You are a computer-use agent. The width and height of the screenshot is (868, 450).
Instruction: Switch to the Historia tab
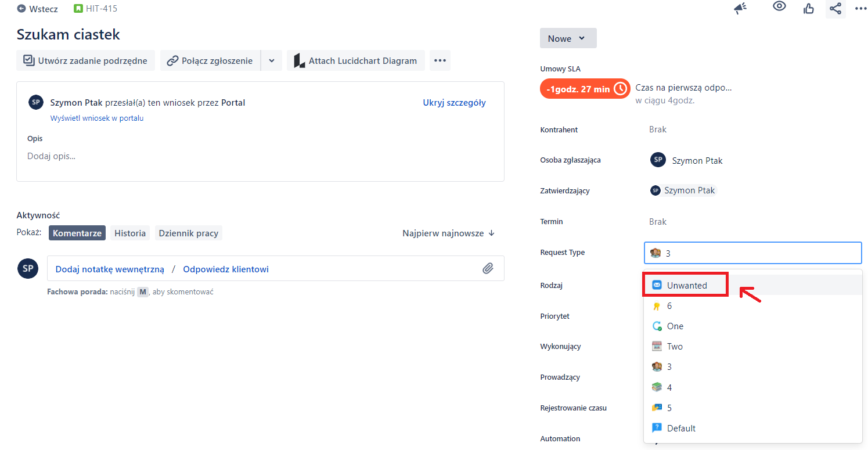[x=130, y=233]
